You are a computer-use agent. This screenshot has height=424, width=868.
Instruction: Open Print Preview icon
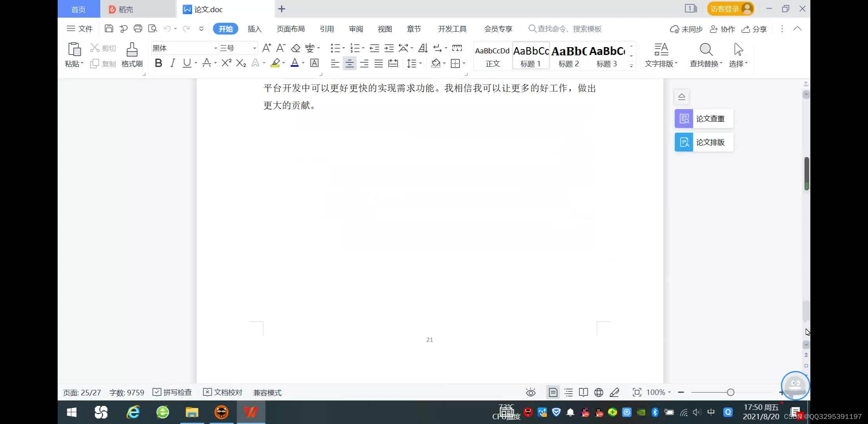click(x=152, y=29)
